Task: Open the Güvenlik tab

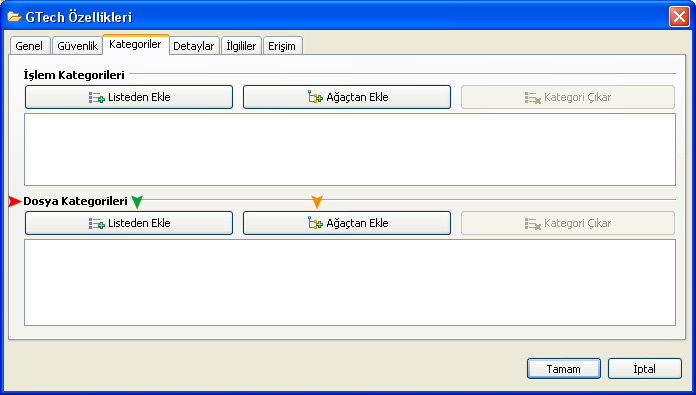Action: click(x=77, y=46)
